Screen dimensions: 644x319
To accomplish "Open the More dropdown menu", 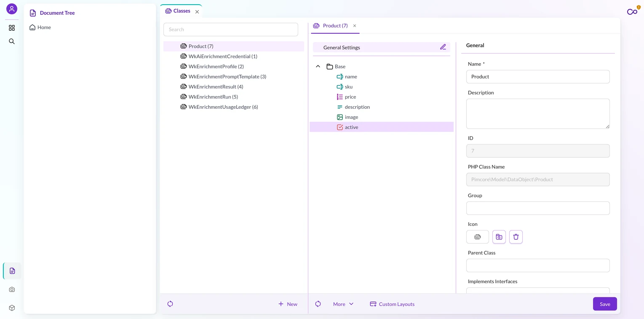I will tap(343, 304).
